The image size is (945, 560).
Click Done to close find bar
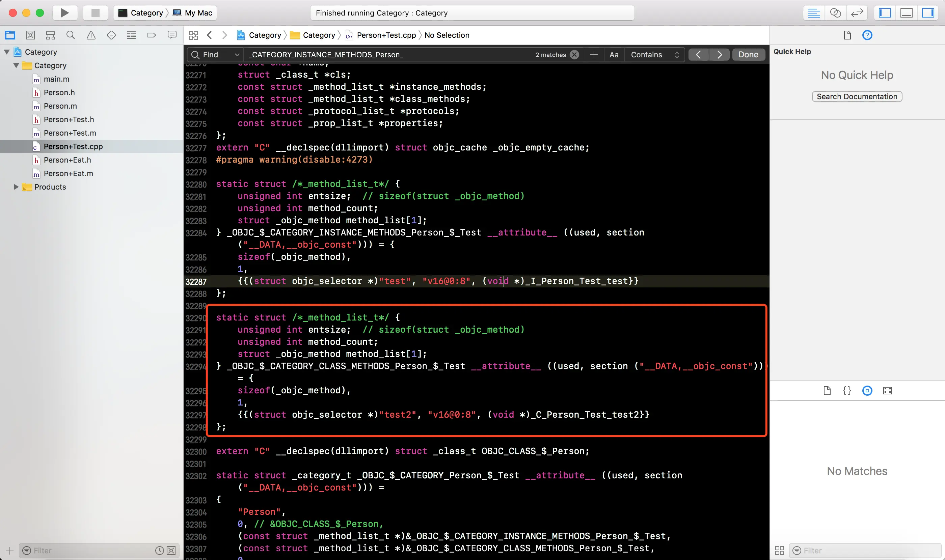click(x=748, y=55)
